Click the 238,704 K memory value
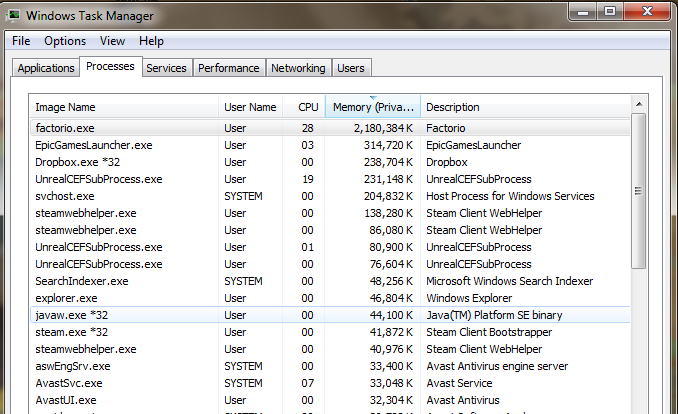This screenshot has height=414, width=678. tap(388, 162)
